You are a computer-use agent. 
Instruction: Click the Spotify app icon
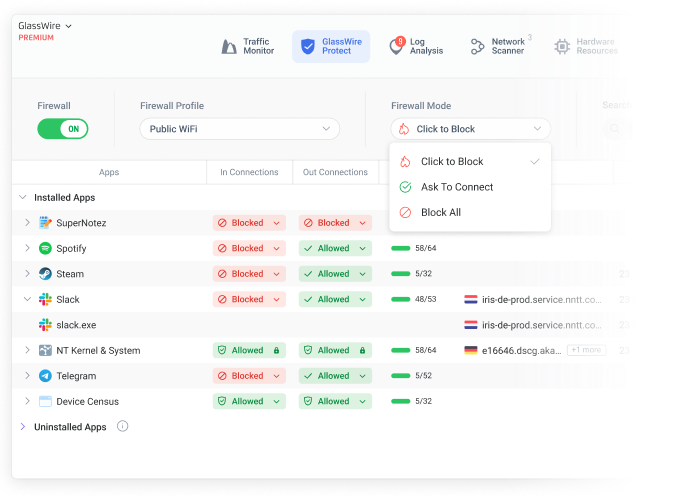45,248
